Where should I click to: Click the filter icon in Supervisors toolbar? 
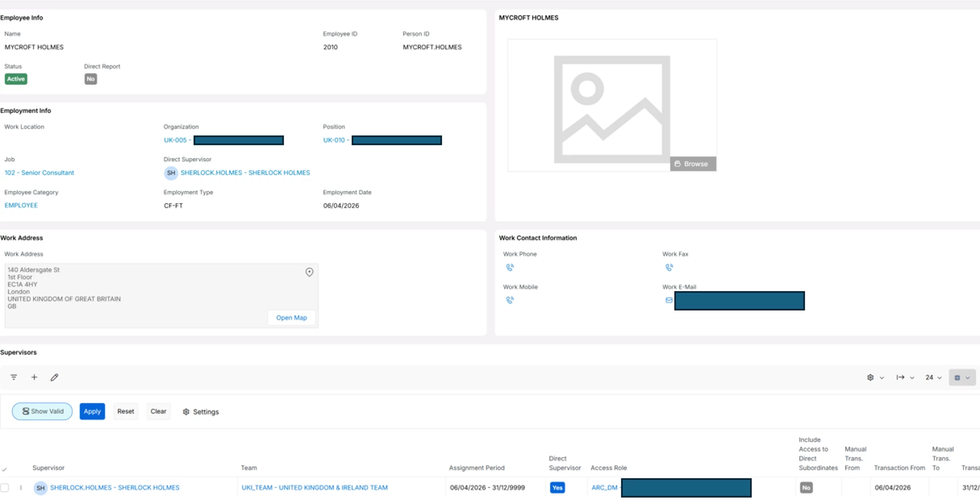coord(14,377)
